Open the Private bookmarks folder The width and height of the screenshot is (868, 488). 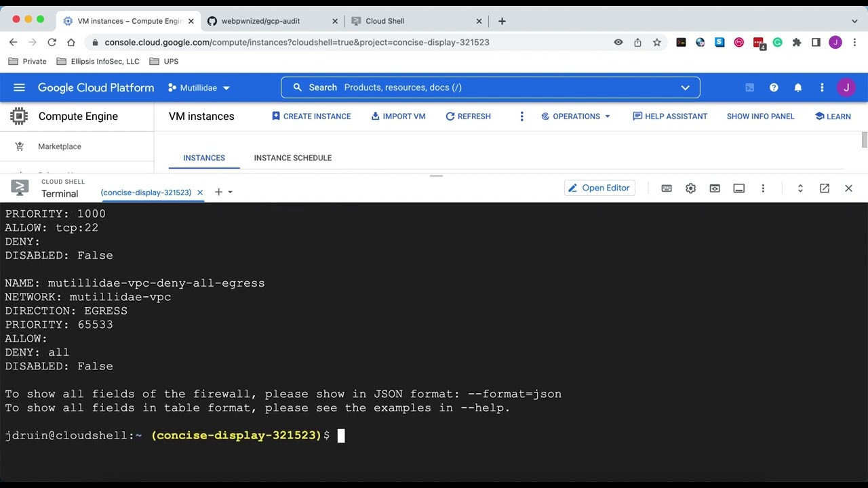pos(28,61)
